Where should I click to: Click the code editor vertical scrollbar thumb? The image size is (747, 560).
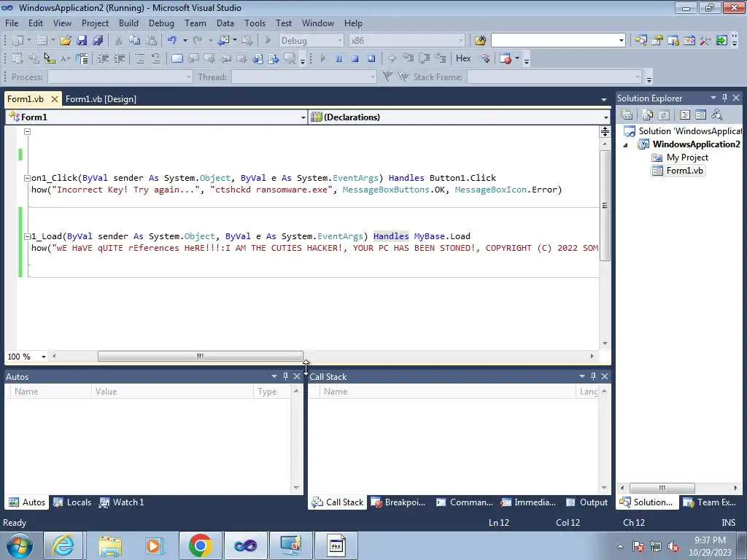pos(605,206)
